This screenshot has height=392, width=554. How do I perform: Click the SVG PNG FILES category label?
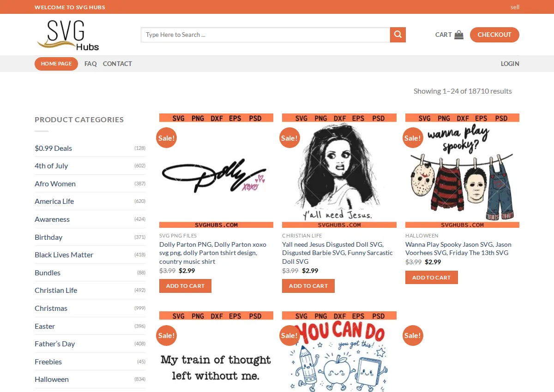pos(178,236)
